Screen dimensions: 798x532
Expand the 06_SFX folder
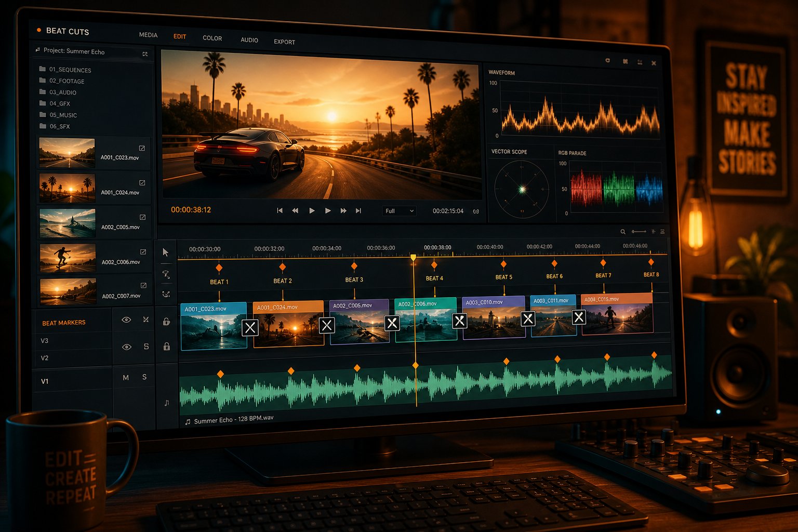tap(55, 126)
